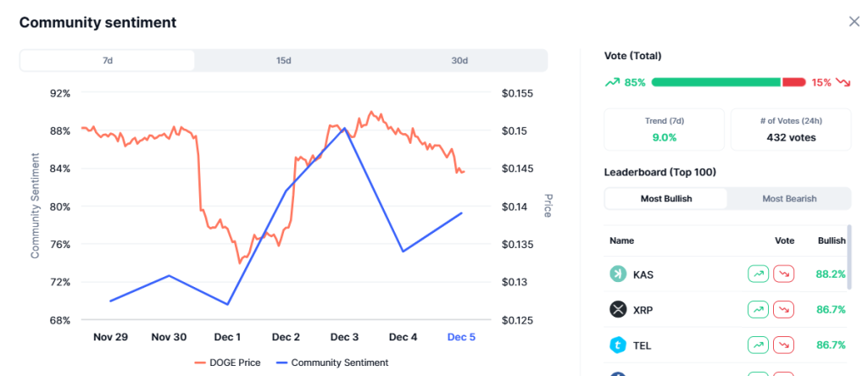Switch chart to 30d range
Viewport: 868px width, 376px height.
click(459, 61)
